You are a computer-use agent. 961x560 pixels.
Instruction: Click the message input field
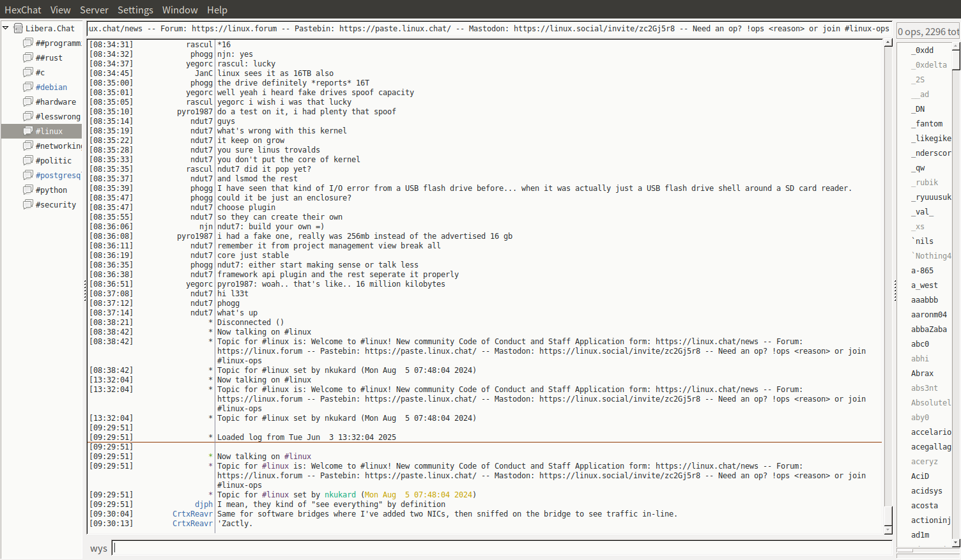[x=502, y=548]
